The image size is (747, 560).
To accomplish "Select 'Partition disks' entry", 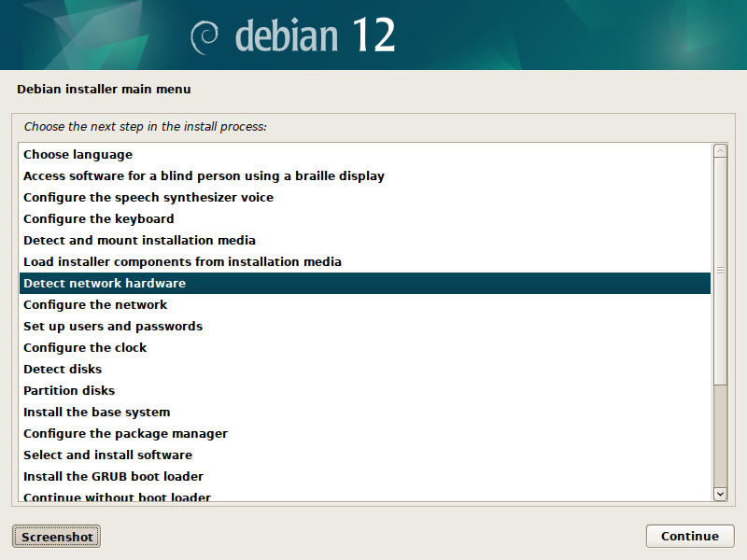I will pyautogui.click(x=365, y=390).
